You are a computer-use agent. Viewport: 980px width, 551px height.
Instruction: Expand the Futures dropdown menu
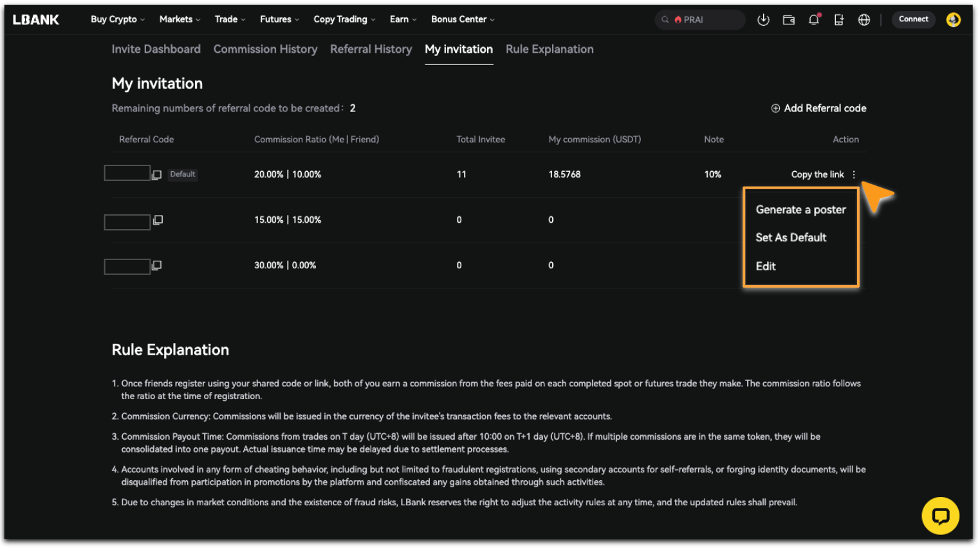tap(279, 19)
